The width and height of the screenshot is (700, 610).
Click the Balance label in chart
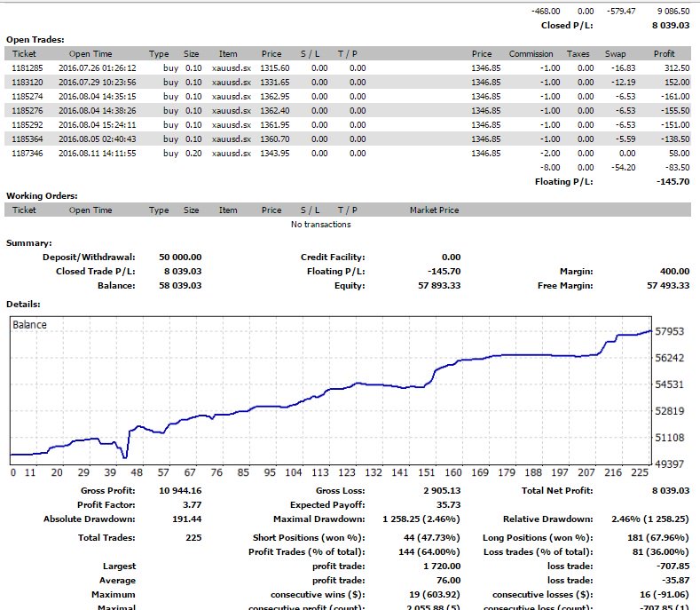pos(29,325)
